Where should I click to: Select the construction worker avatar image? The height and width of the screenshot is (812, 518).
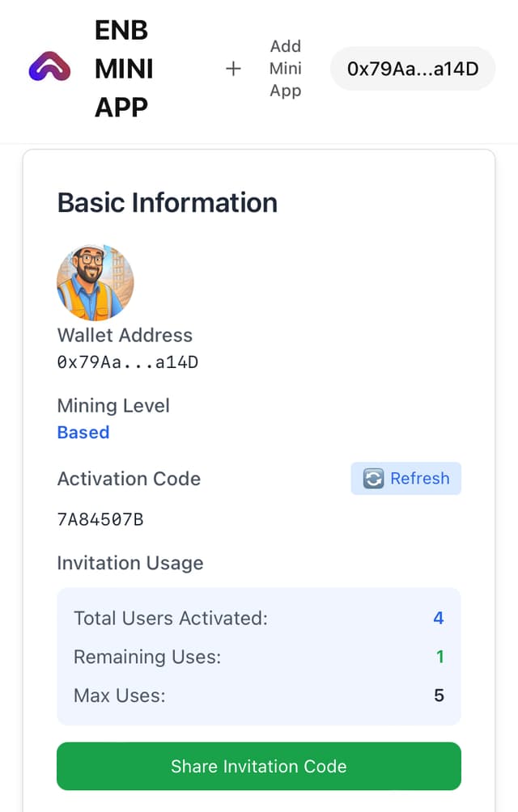tap(95, 281)
